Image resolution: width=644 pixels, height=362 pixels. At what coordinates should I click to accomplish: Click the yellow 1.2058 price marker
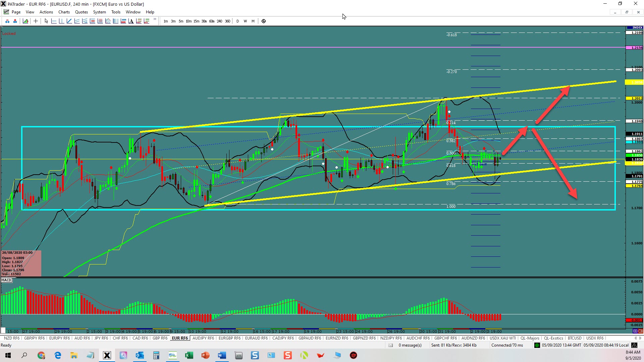pyautogui.click(x=635, y=82)
